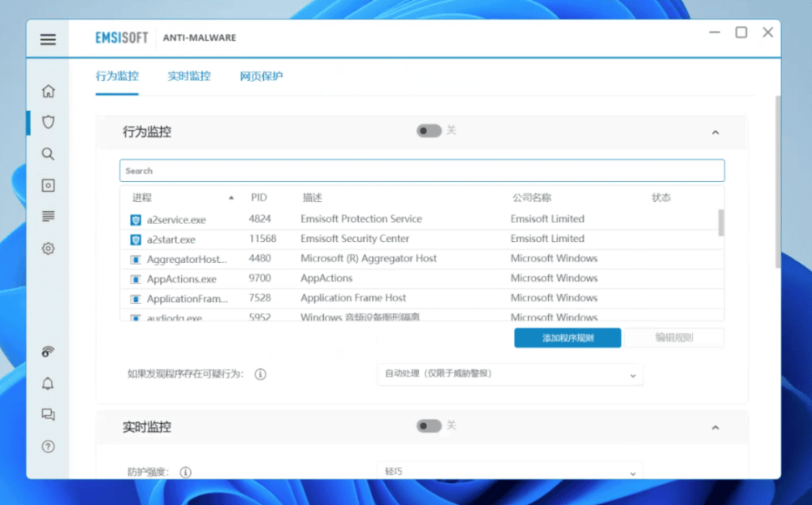
Task: Open the 防护强度 轻巧 dropdown
Action: (x=510, y=472)
